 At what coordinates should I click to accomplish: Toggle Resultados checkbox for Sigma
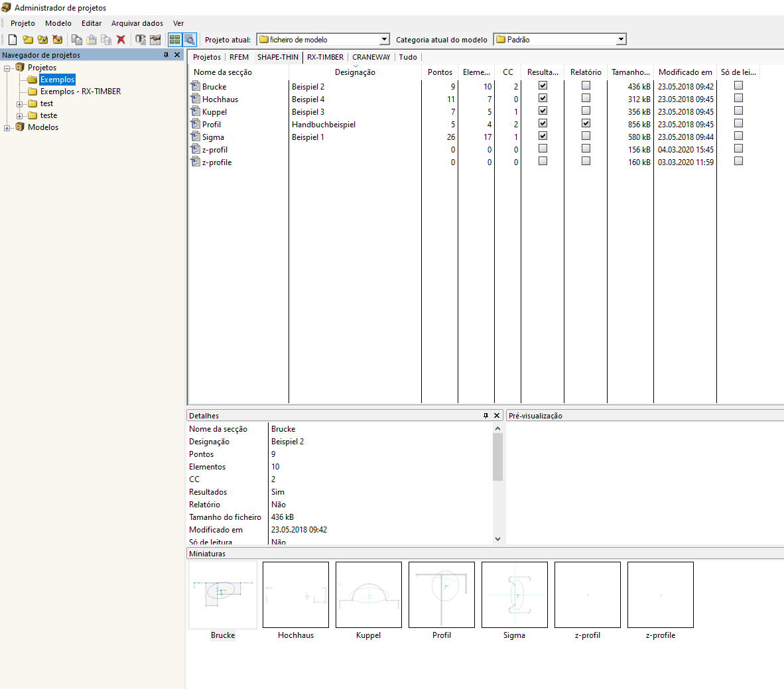coord(543,135)
